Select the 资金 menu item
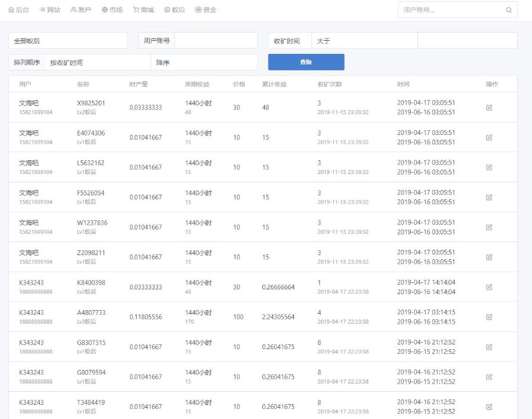 (x=206, y=10)
